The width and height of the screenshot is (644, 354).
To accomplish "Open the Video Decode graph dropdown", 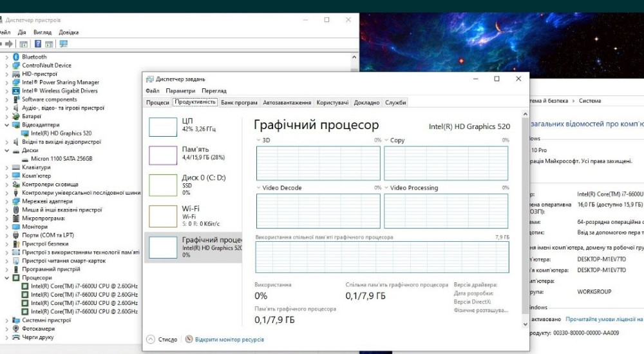I will tap(258, 188).
